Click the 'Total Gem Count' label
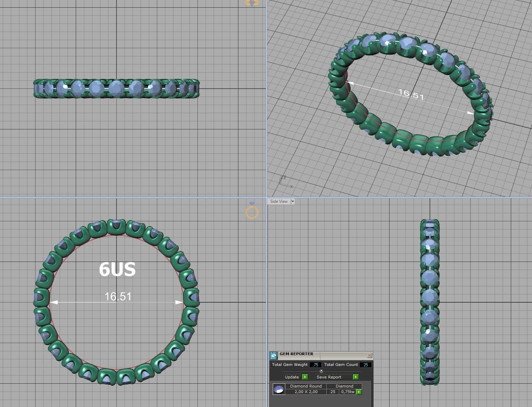Image resolution: width=532 pixels, height=407 pixels. pyautogui.click(x=341, y=365)
